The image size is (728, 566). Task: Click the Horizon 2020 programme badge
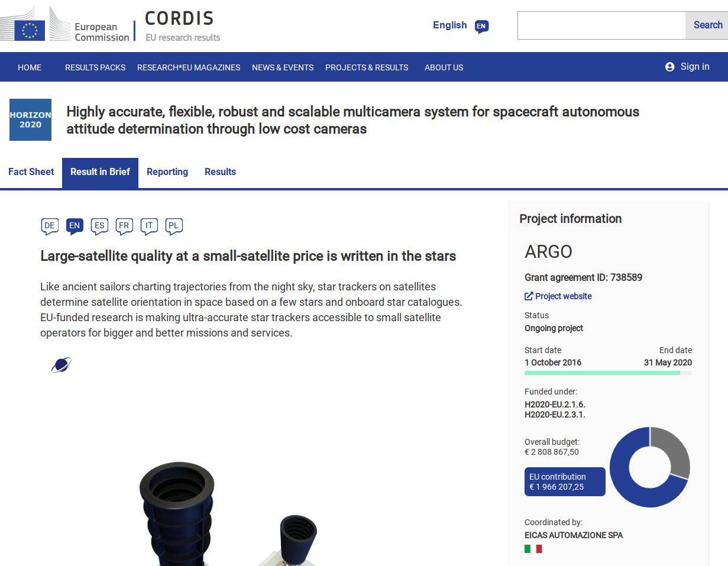point(30,119)
